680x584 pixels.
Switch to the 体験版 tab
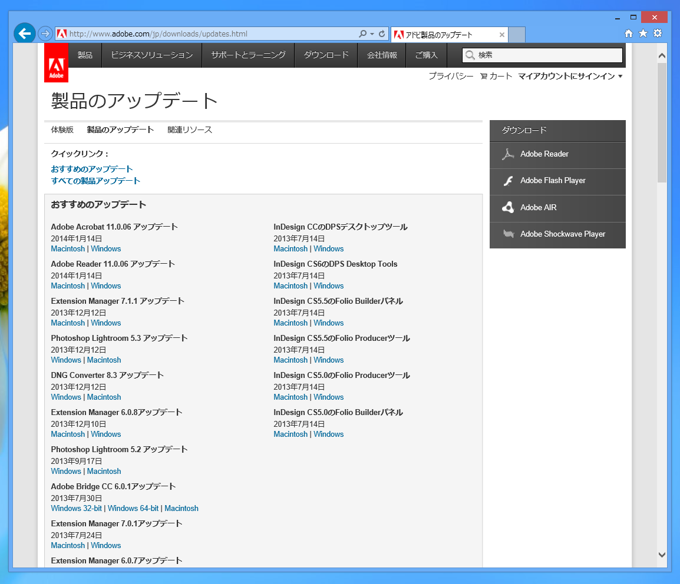[x=62, y=130]
